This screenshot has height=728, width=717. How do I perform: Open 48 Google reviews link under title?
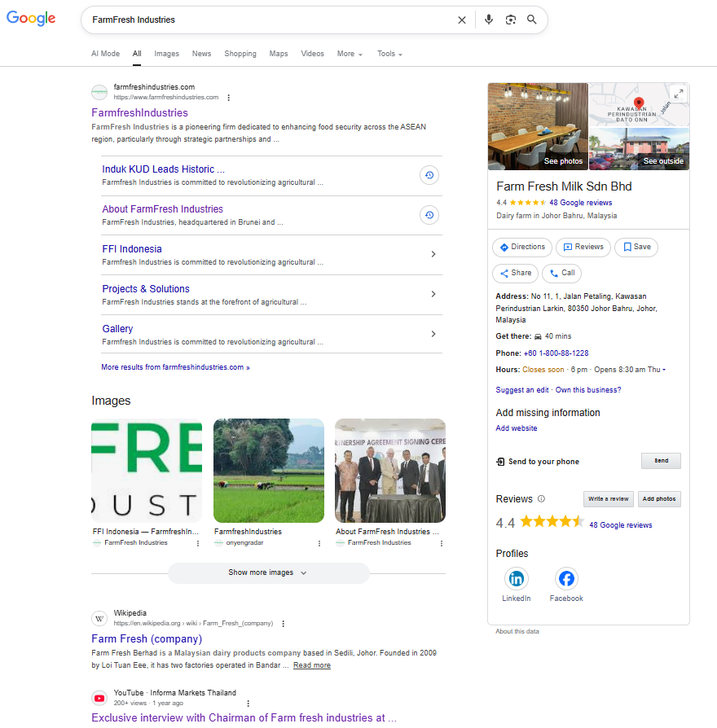580,203
